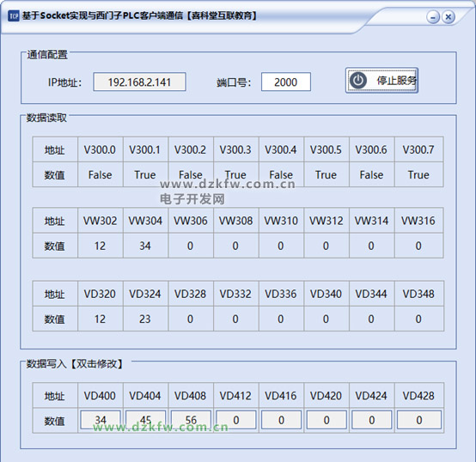Click the 停止服务 button

pyautogui.click(x=381, y=81)
